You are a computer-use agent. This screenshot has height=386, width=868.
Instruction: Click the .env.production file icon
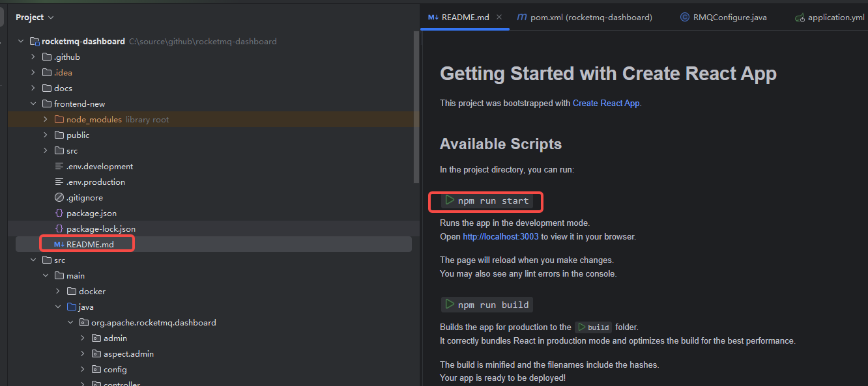tap(59, 182)
